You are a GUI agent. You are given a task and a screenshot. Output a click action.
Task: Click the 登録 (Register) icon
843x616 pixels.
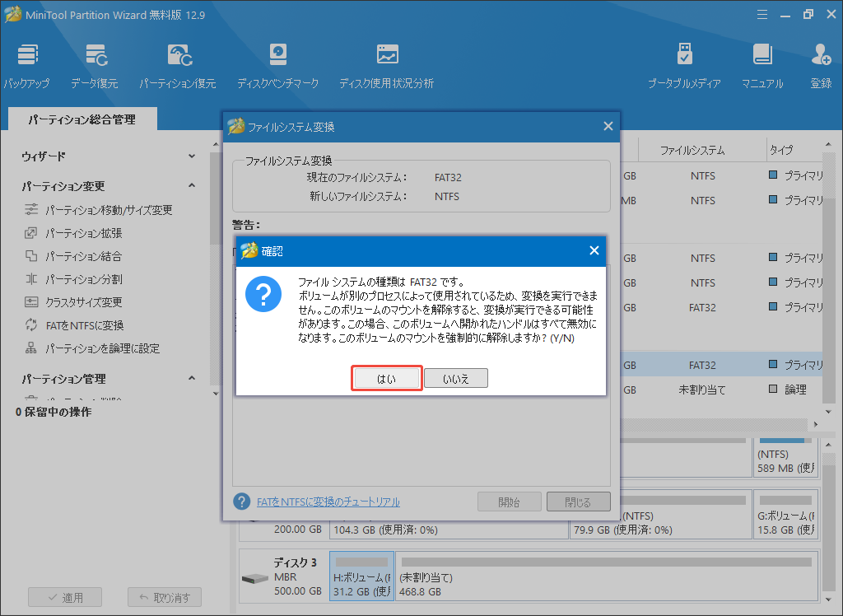821,66
